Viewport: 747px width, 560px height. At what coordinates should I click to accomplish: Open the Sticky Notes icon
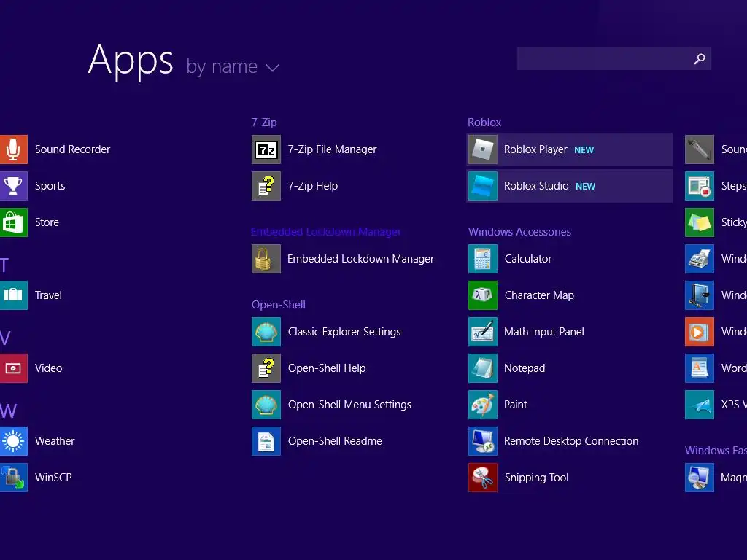pos(700,222)
